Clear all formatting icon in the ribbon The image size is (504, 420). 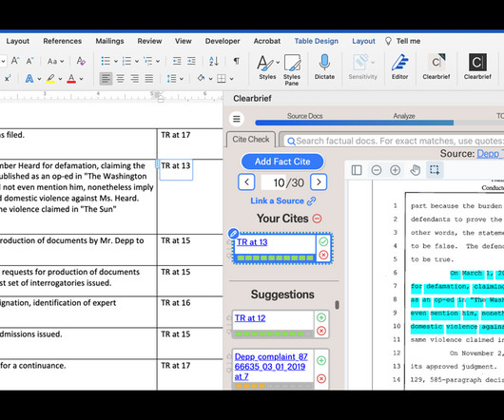[81, 61]
